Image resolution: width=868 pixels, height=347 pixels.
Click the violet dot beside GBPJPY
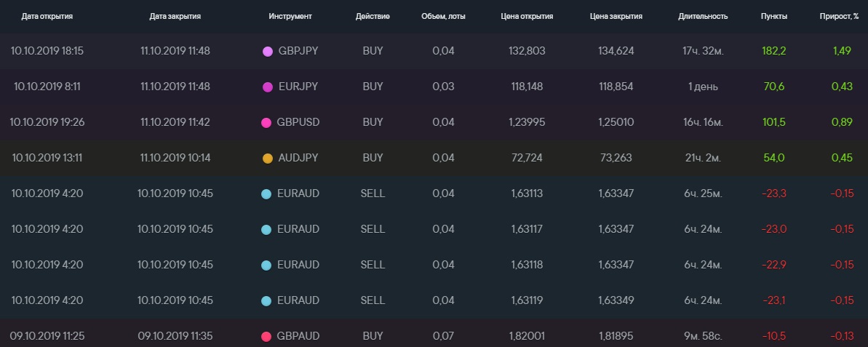267,52
